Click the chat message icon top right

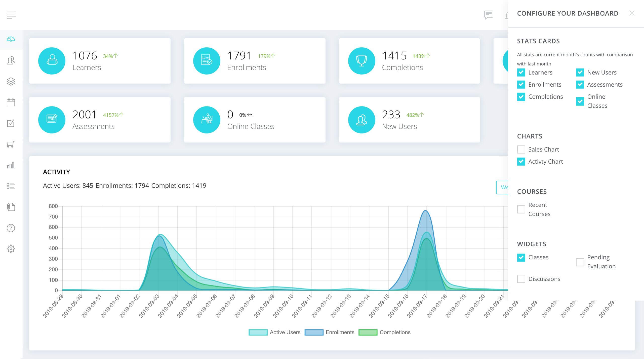(489, 15)
